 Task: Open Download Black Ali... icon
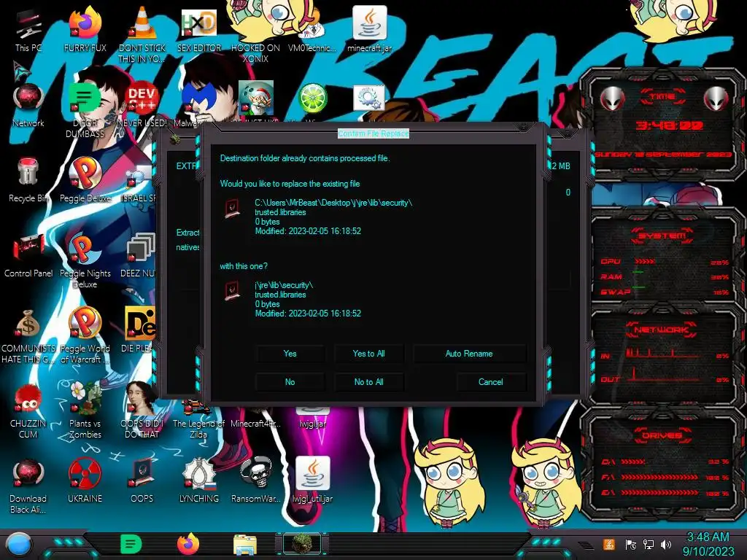click(28, 486)
